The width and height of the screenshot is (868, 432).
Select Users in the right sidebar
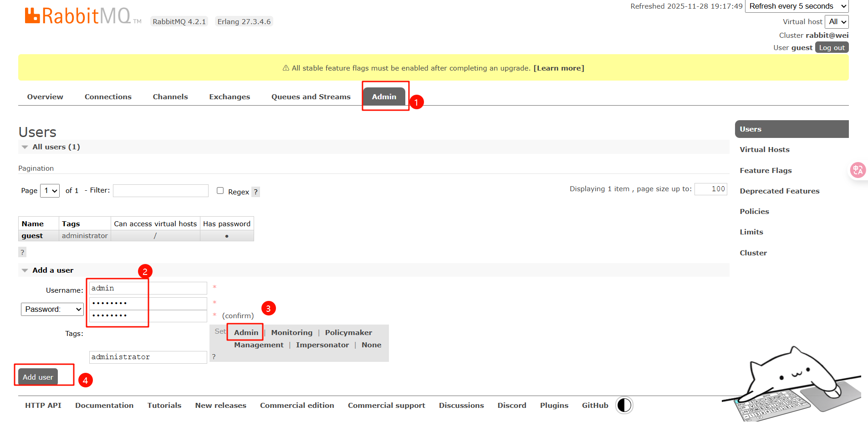point(792,129)
